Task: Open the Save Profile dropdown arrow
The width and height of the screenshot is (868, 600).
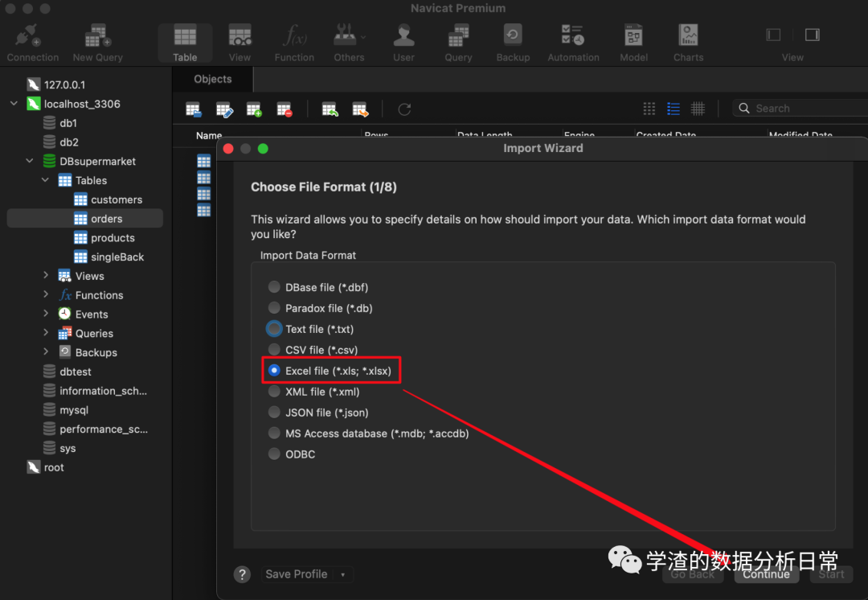Action: click(343, 574)
